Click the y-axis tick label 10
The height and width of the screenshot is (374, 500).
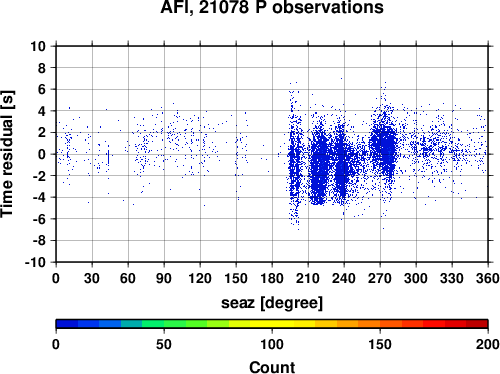(38, 46)
